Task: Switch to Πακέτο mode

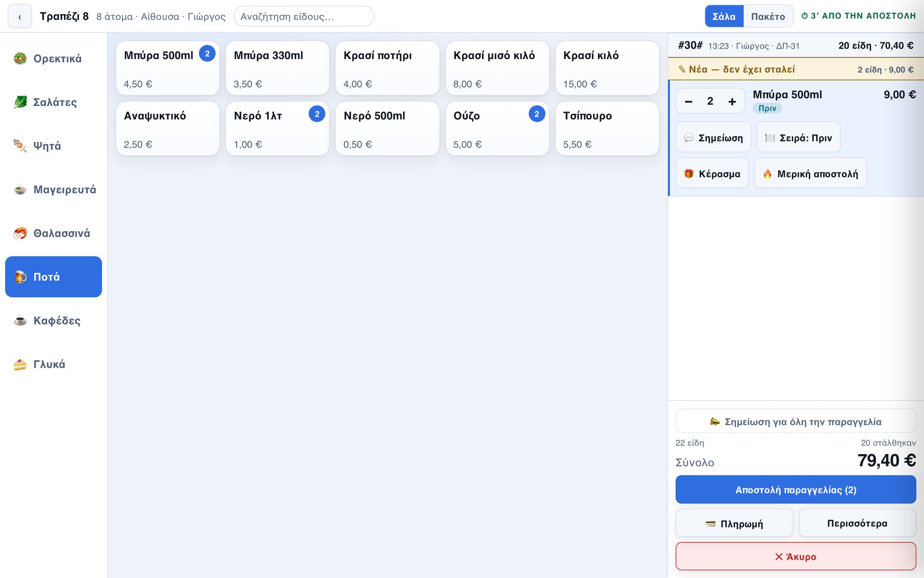Action: 768,17
